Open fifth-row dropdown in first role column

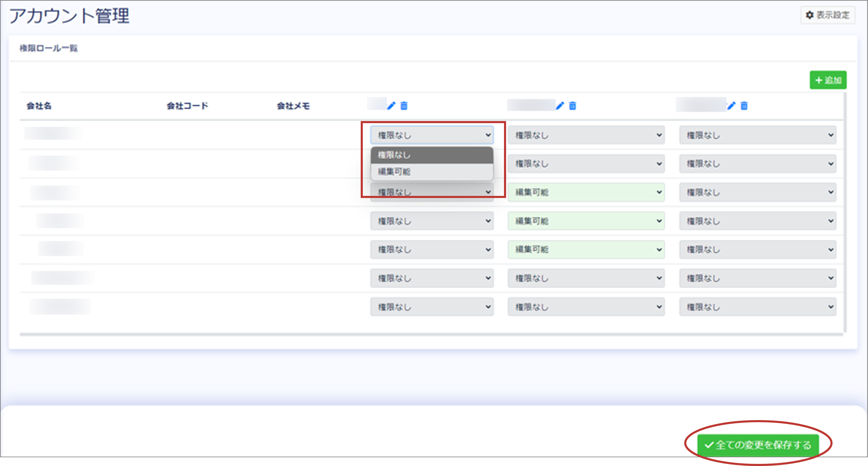coord(432,250)
